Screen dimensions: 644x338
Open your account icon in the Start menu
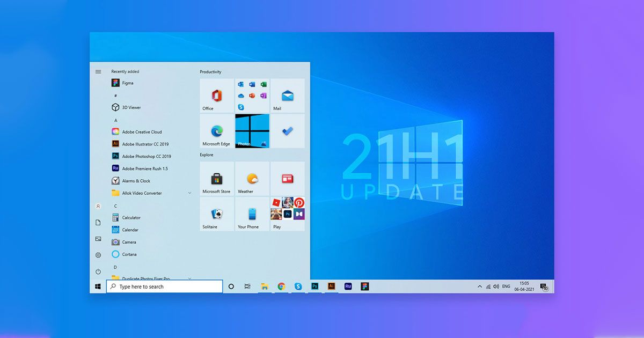coord(98,206)
